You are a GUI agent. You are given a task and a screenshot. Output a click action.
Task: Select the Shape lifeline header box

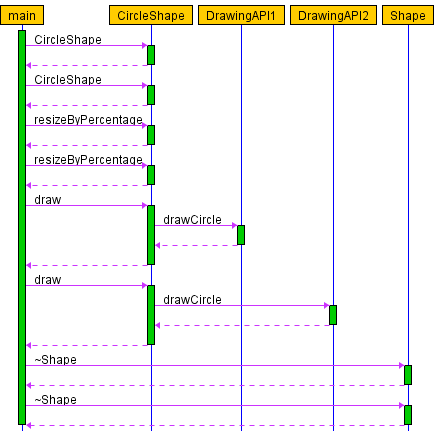click(408, 15)
